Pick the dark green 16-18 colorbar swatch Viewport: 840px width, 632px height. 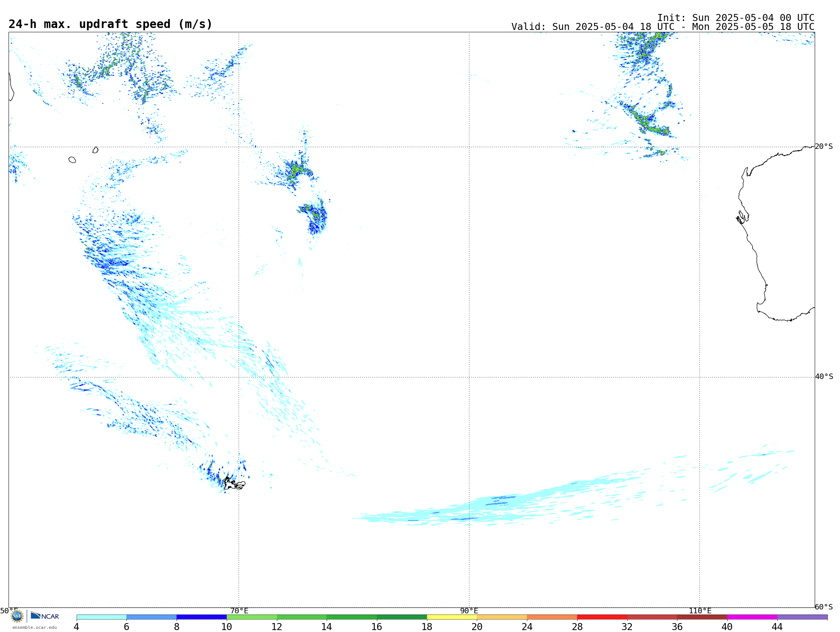(x=402, y=617)
